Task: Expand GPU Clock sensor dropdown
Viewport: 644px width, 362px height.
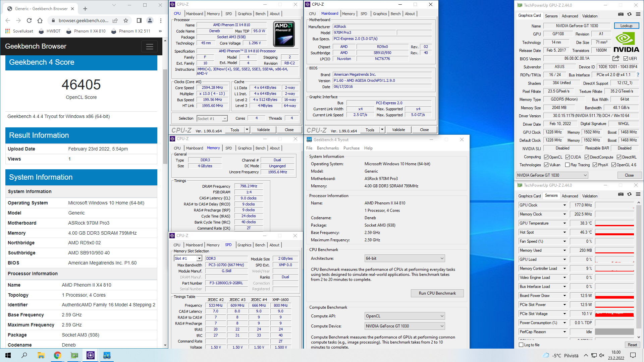Action: tap(565, 205)
